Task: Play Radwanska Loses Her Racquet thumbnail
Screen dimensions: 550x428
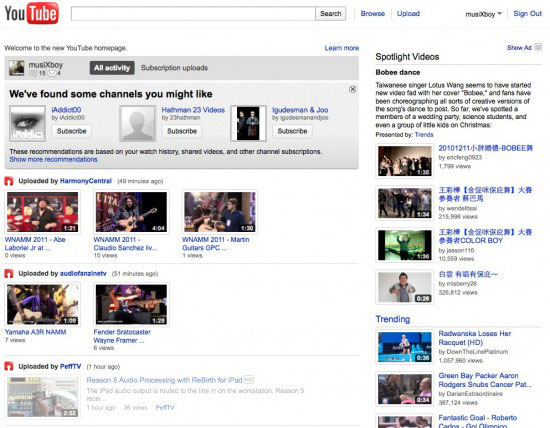Action: 404,347
